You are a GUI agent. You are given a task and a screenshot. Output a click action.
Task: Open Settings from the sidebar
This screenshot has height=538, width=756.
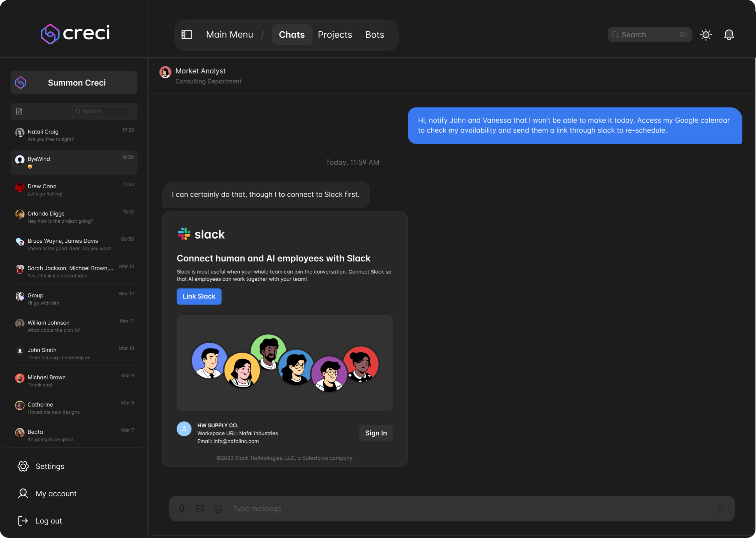click(50, 466)
